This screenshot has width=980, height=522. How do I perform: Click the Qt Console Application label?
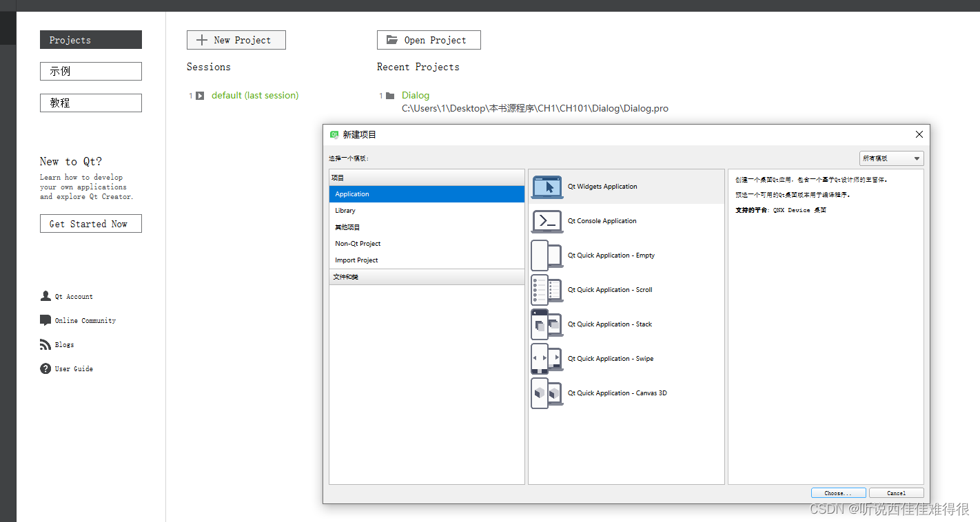pyautogui.click(x=602, y=221)
